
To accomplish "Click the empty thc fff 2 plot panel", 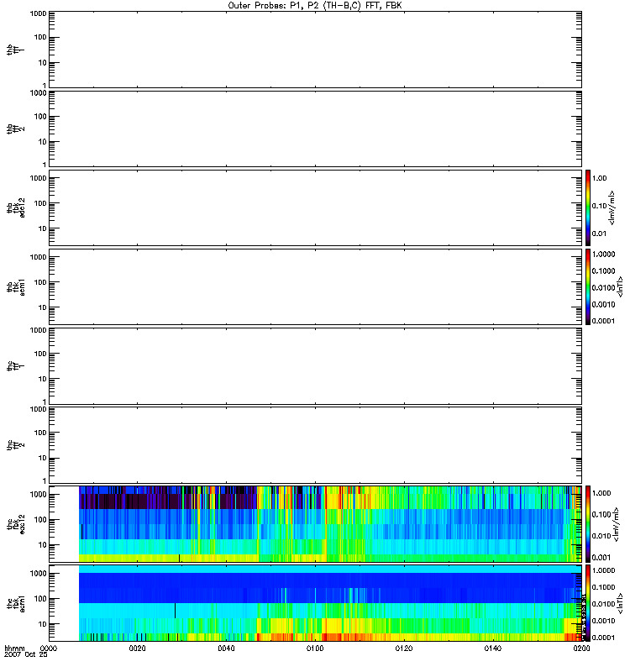I will coord(315,445).
